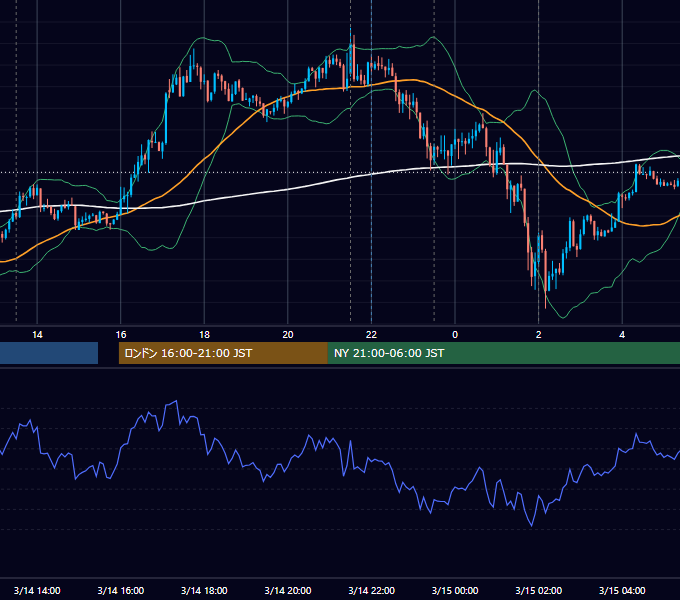The width and height of the screenshot is (680, 600).
Task: Click hour label 22 on the price chart axis
Action: point(372,335)
